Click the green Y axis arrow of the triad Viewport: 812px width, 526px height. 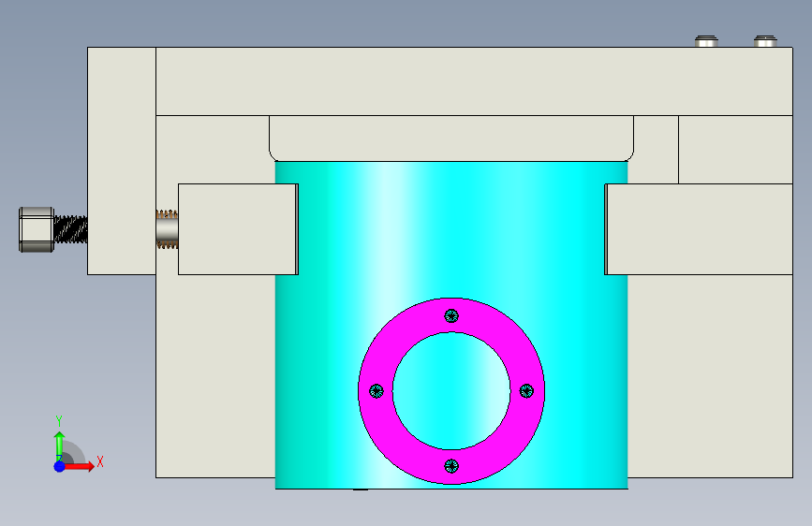[60, 446]
